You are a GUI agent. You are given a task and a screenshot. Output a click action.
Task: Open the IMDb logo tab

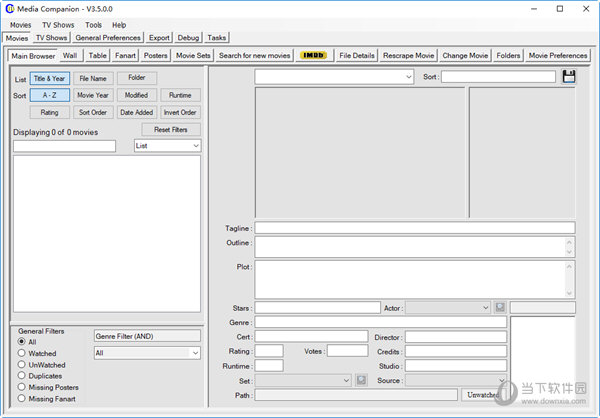click(x=316, y=56)
